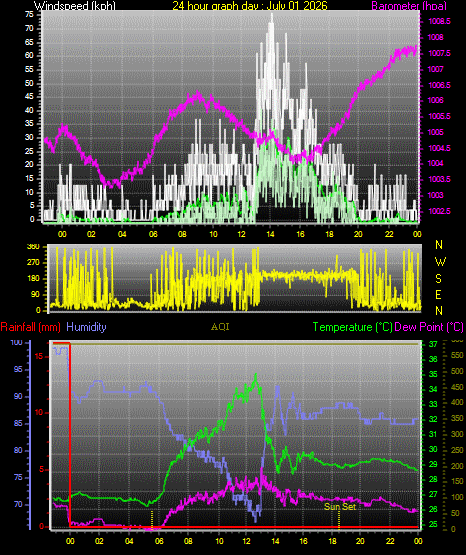The width and height of the screenshot is (466, 555).
Task: Click the 14 hour tick on wind graph
Action: (x=270, y=234)
